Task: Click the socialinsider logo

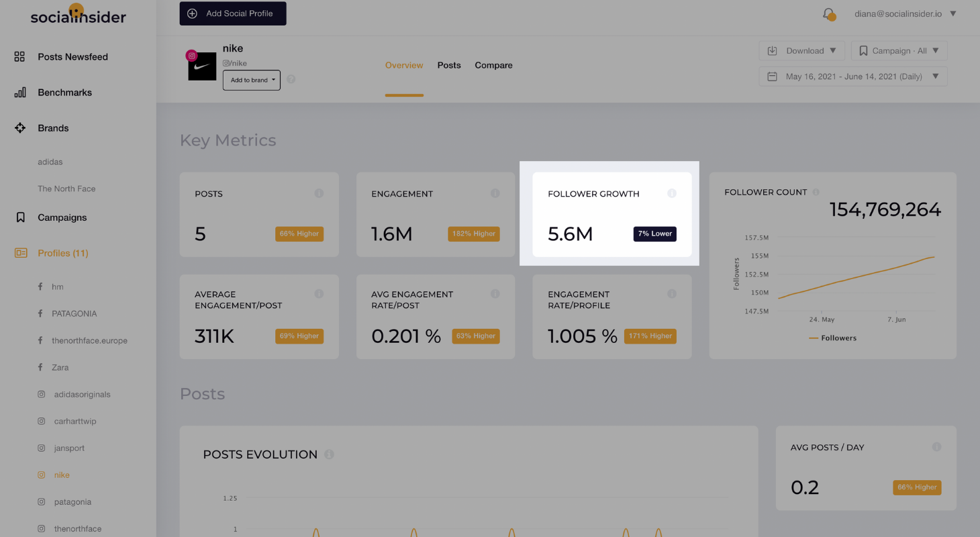Action: (x=78, y=15)
